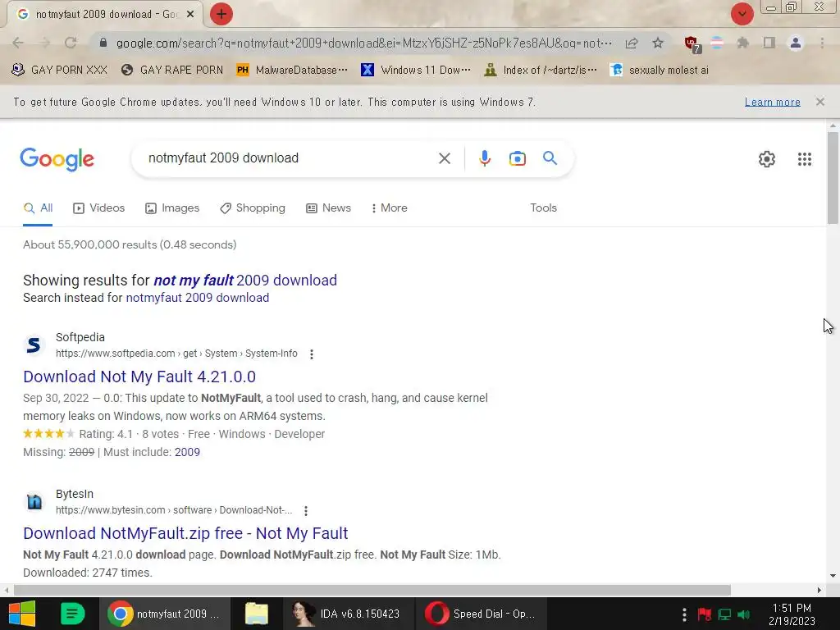Open the Windows Start menu
Viewport: 840px width, 630px height.
(x=22, y=614)
